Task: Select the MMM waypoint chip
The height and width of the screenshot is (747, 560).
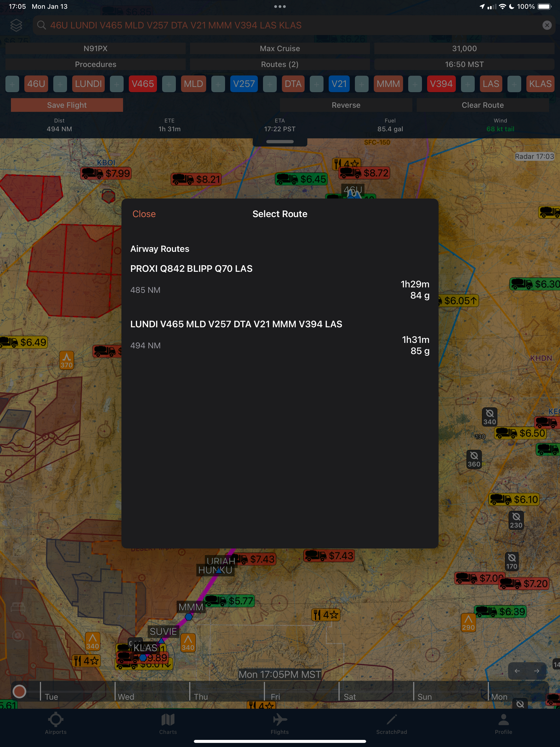Action: point(388,84)
